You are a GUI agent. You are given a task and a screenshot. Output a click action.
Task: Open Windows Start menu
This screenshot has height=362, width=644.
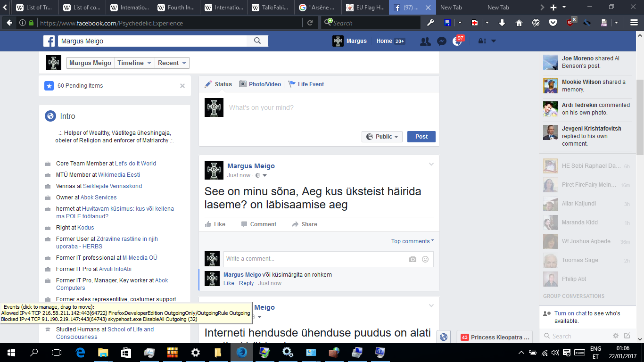(x=11, y=352)
